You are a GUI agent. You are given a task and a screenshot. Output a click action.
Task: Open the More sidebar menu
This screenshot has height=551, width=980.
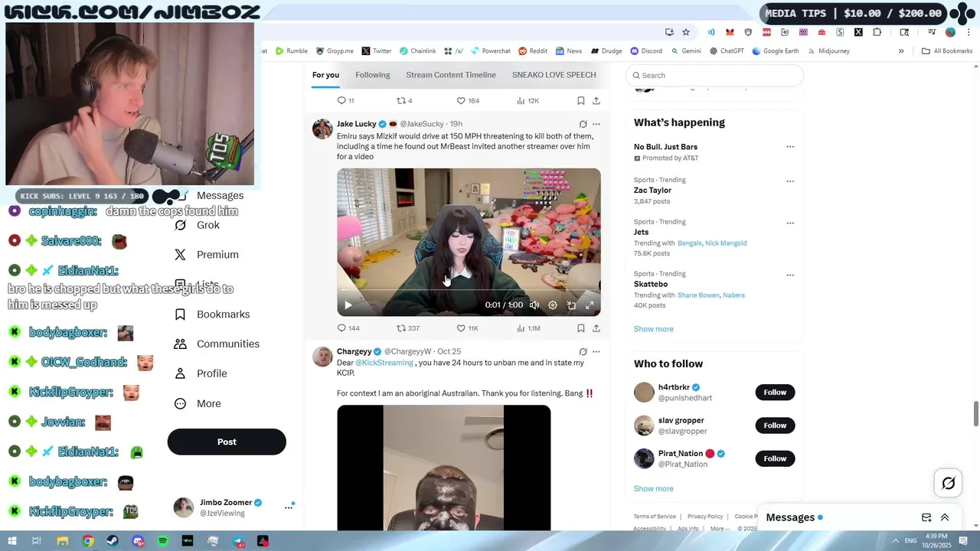[x=198, y=403]
